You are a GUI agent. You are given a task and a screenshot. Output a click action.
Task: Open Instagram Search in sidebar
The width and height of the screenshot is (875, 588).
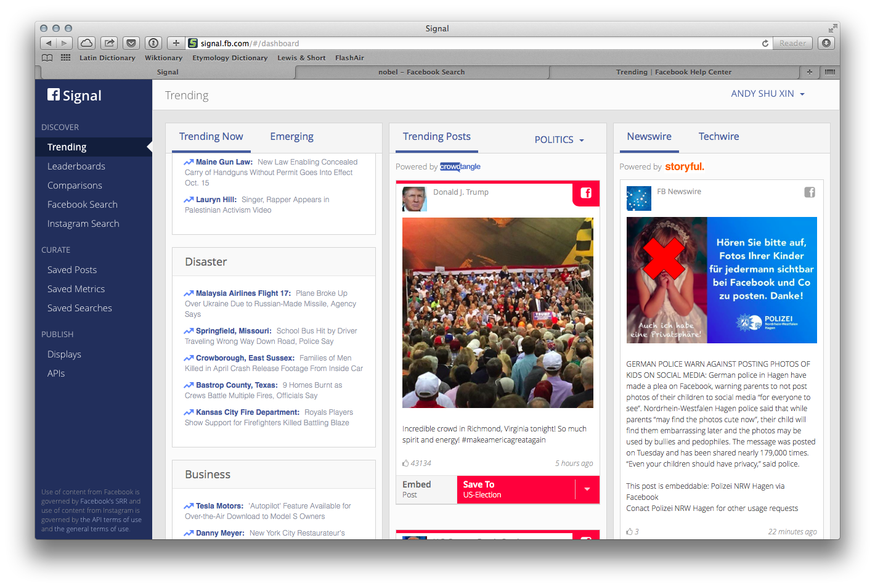[83, 224]
